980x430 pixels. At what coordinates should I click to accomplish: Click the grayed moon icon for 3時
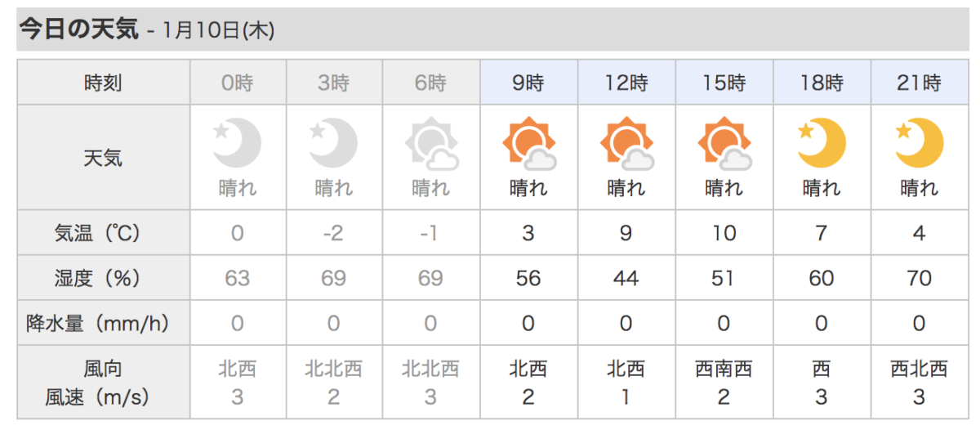[333, 143]
